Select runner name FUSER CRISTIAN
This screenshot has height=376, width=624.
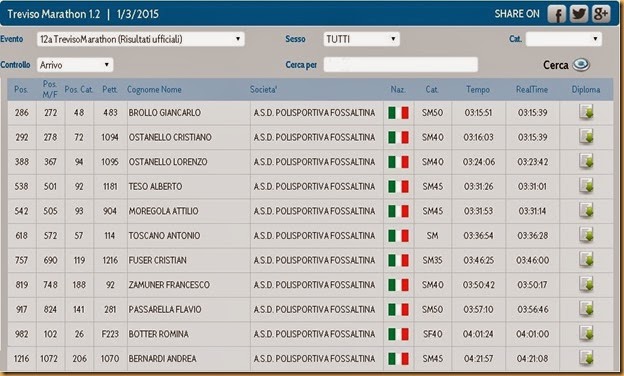point(157,261)
